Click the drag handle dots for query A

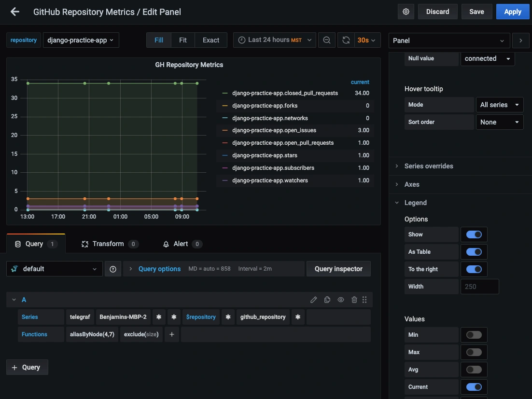click(364, 300)
